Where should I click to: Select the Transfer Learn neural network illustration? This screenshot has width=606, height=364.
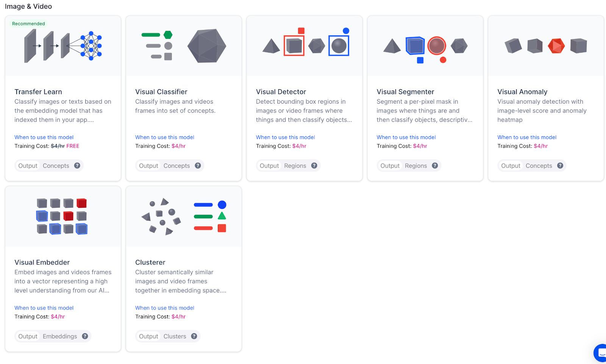(63, 47)
